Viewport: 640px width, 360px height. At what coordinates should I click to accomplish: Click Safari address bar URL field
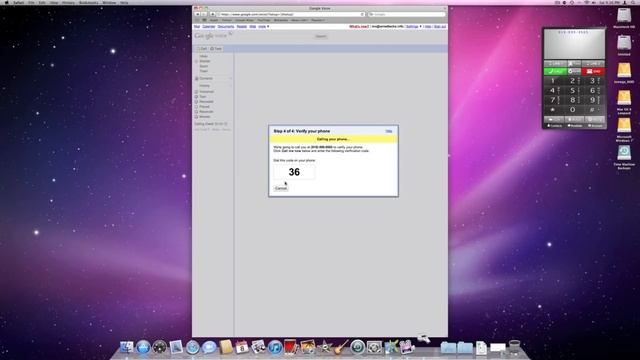[291, 14]
